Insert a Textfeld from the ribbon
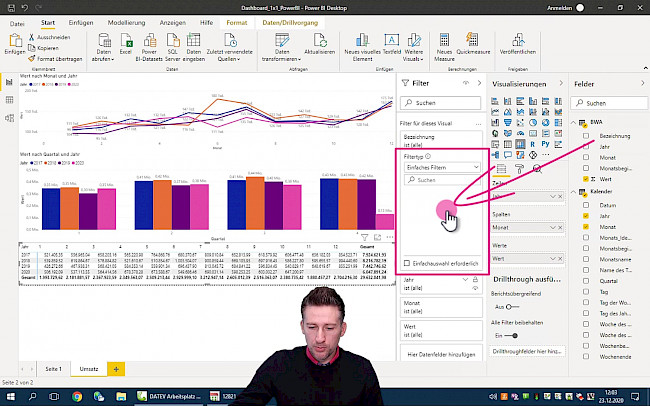 [391, 42]
